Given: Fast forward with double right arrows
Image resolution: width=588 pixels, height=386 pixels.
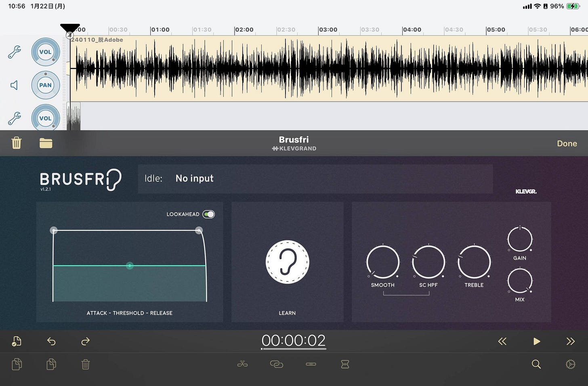Looking at the screenshot, I should click(x=570, y=342).
